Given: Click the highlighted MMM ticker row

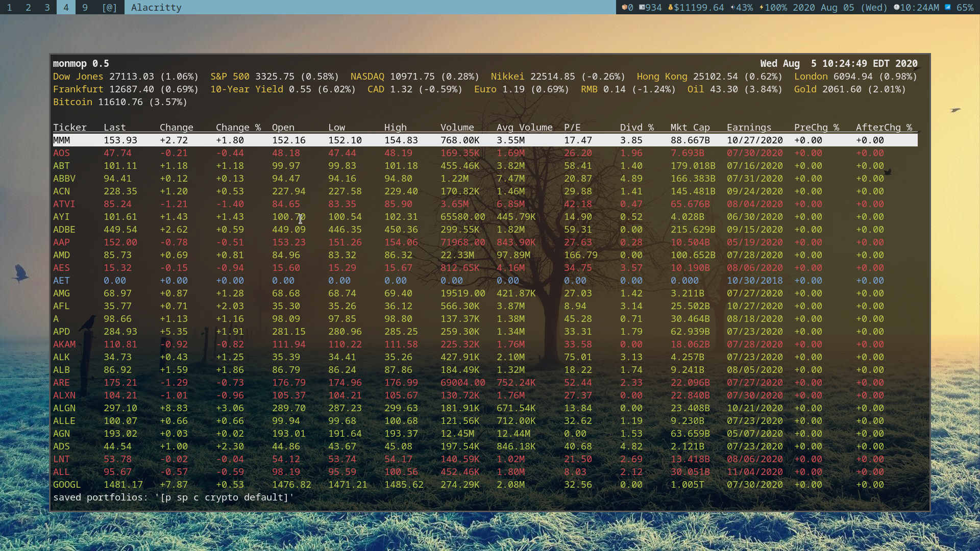Looking at the screenshot, I should (61, 140).
